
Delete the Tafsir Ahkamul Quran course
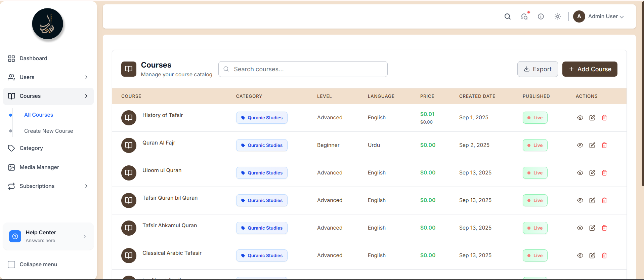(x=604, y=228)
